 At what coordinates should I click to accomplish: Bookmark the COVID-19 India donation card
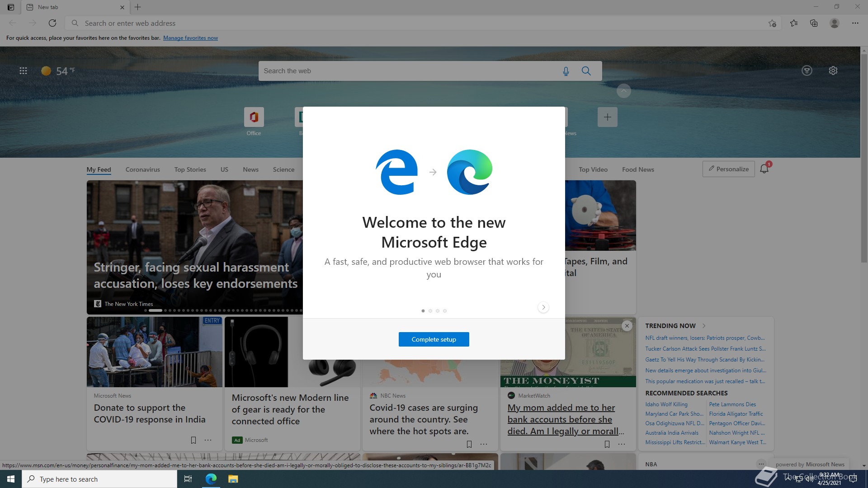193,440
